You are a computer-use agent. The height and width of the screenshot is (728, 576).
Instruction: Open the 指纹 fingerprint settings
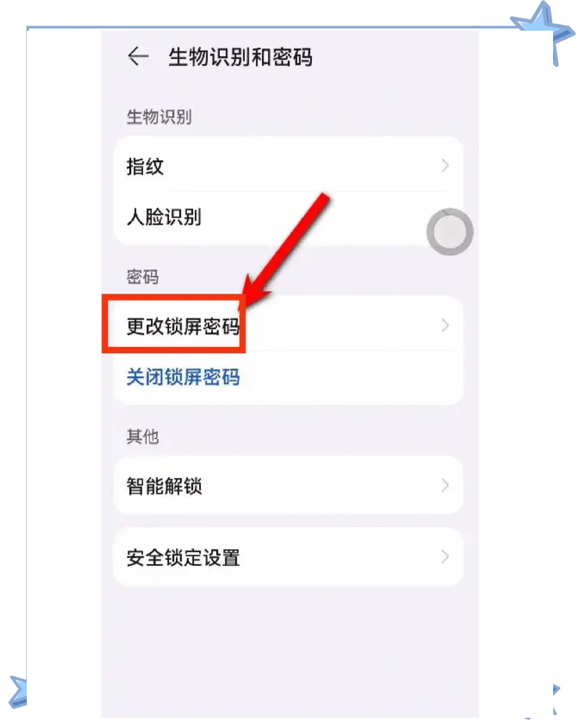pyautogui.click(x=145, y=166)
